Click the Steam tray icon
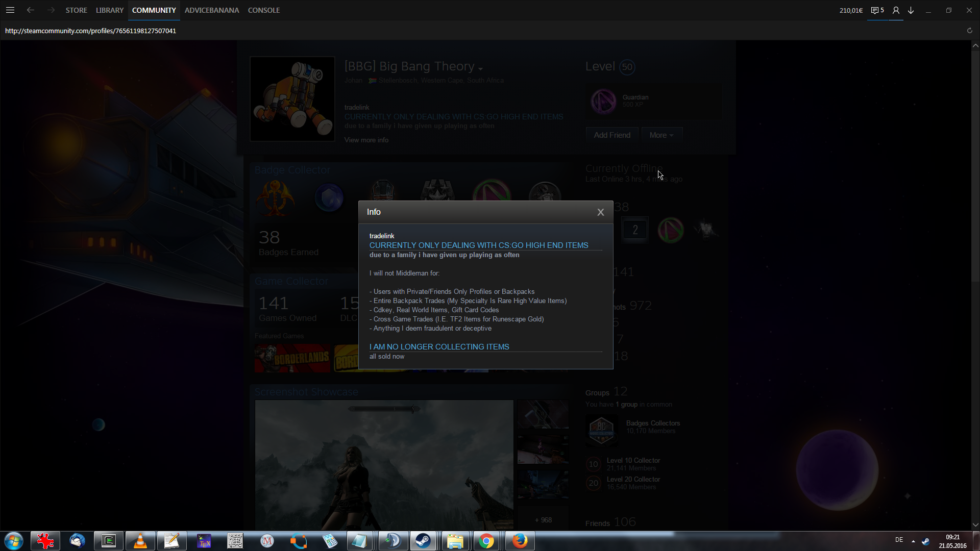Screen dimensions: 980x551 pyautogui.click(x=925, y=541)
